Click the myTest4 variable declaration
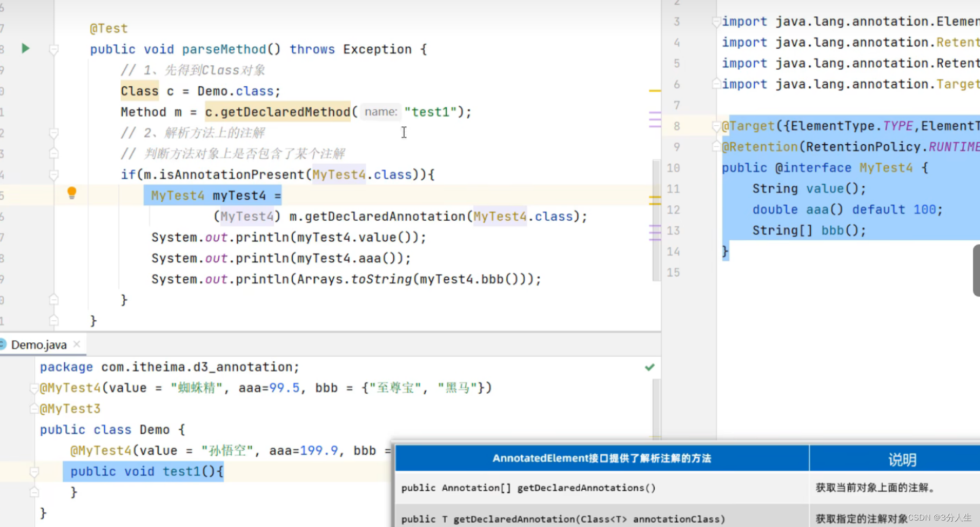Screen dimensions: 980x527 239,195
